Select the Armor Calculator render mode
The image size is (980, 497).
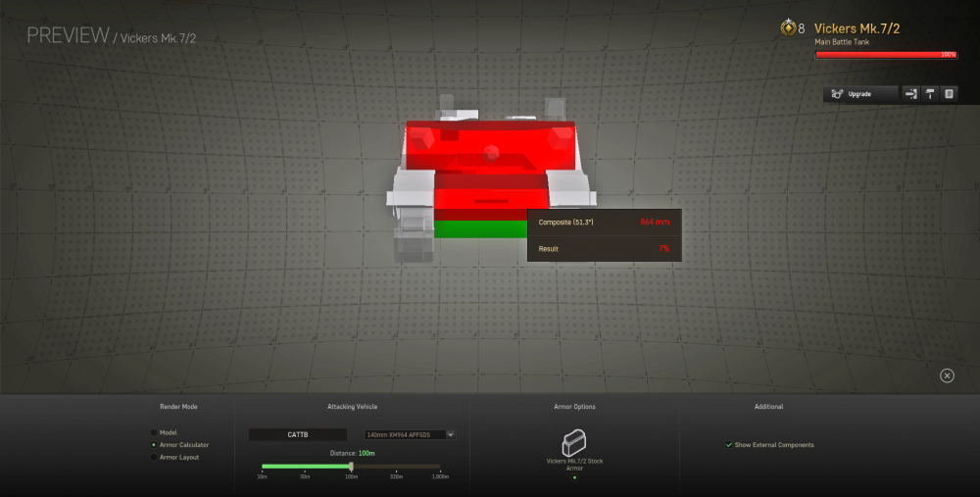click(x=154, y=445)
